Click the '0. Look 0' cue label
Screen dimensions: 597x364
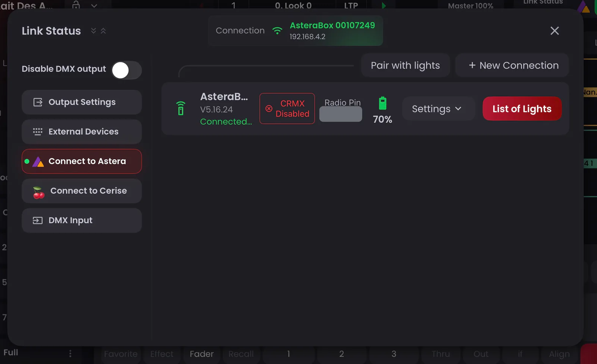(x=293, y=6)
